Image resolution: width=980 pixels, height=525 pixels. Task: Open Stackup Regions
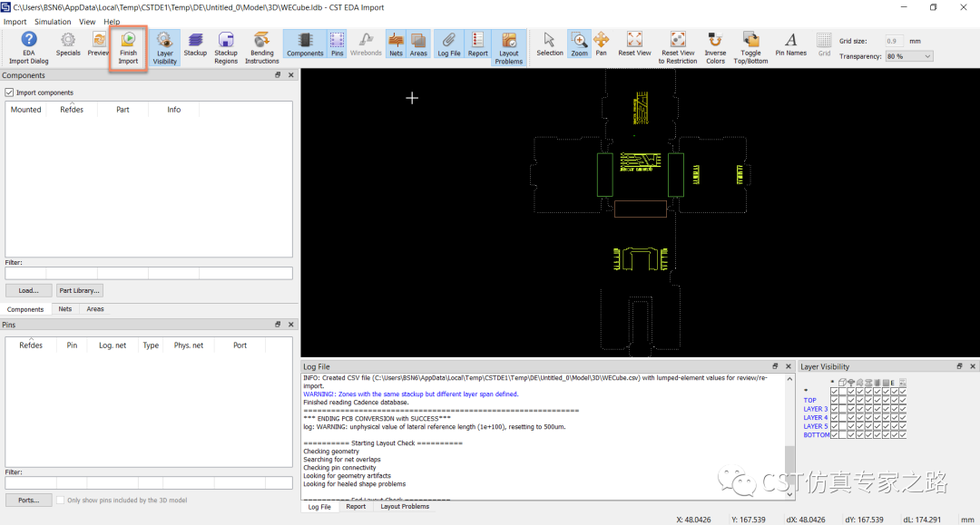(226, 47)
